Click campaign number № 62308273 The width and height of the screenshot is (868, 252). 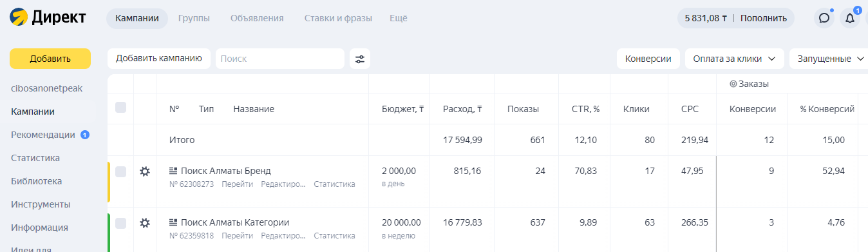pyautogui.click(x=191, y=184)
